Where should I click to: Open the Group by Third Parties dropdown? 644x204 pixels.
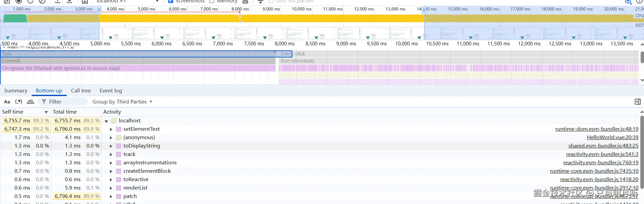click(122, 101)
